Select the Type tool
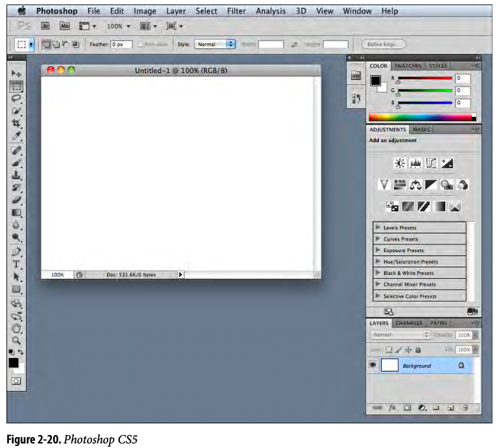The width and height of the screenshot is (499, 448). pyautogui.click(x=16, y=265)
